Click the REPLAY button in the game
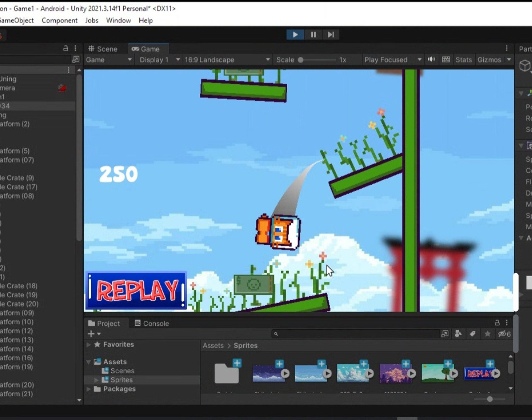532x420 pixels. click(x=136, y=290)
